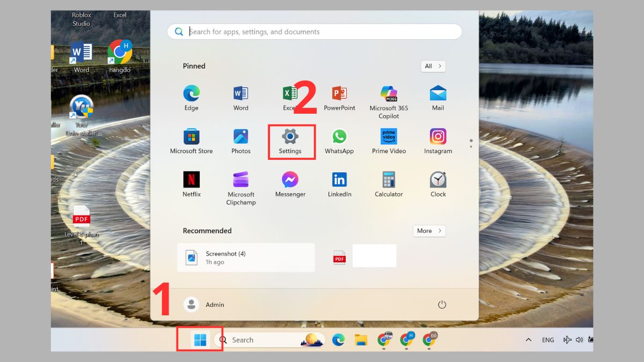Open File Explorer from the taskbar
This screenshot has height=362, width=644.
click(361, 340)
